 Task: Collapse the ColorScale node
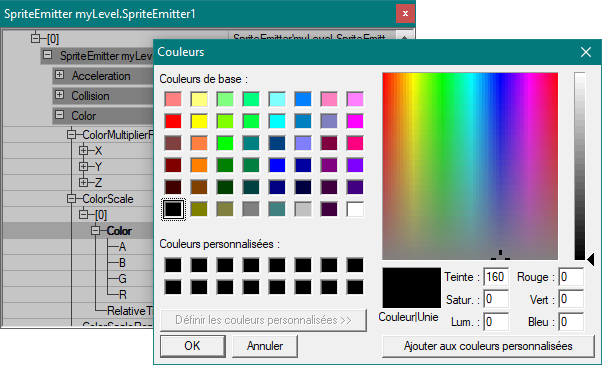71,198
